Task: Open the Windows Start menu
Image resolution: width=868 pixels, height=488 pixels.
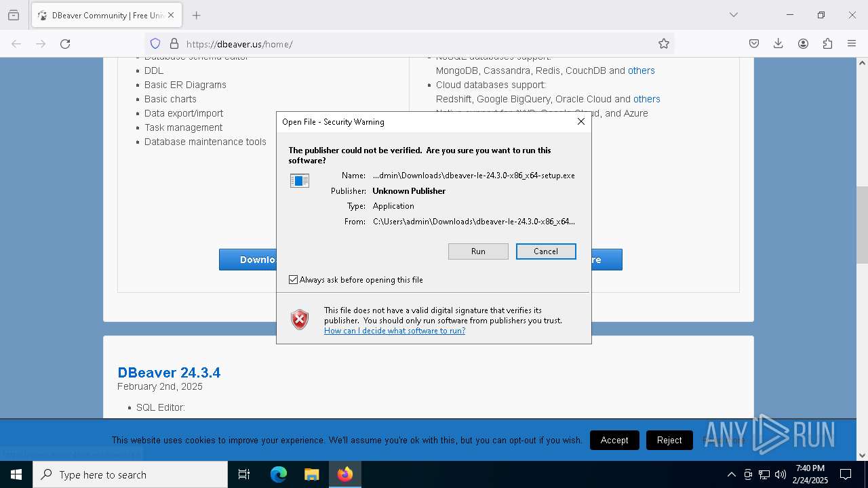Action: pyautogui.click(x=16, y=474)
